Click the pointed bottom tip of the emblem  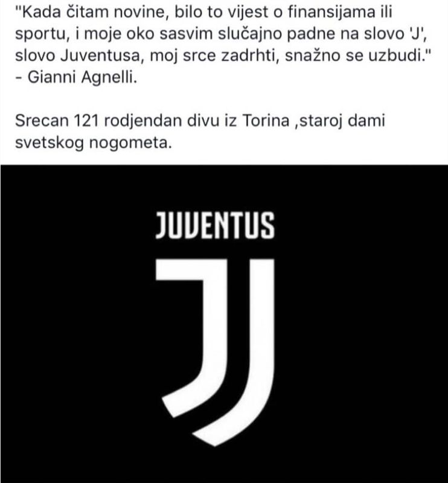215,441
